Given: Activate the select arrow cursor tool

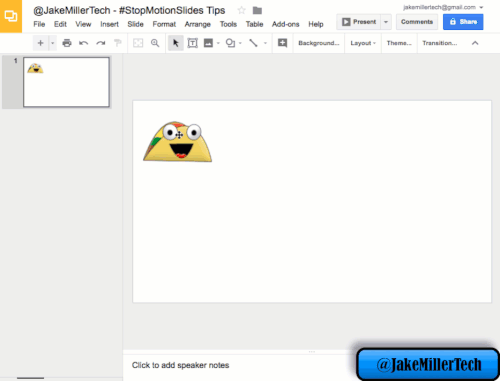Looking at the screenshot, I should tap(176, 43).
